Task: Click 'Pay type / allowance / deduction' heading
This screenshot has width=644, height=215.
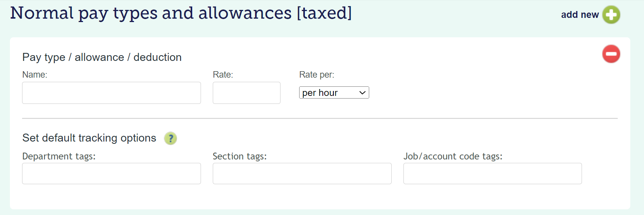Action: (x=102, y=57)
